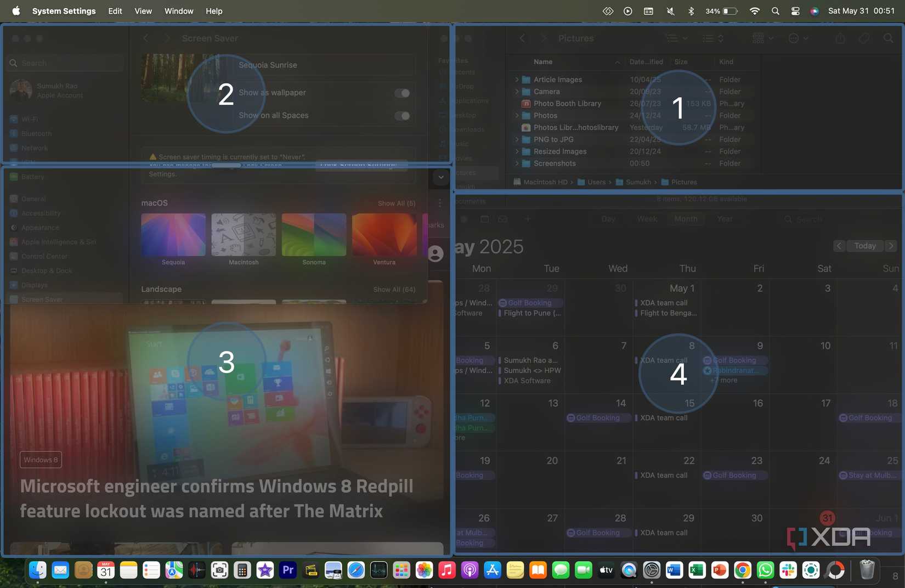The image size is (905, 588).
Task: Click Show All (64) next to Landscape
Action: tap(394, 289)
